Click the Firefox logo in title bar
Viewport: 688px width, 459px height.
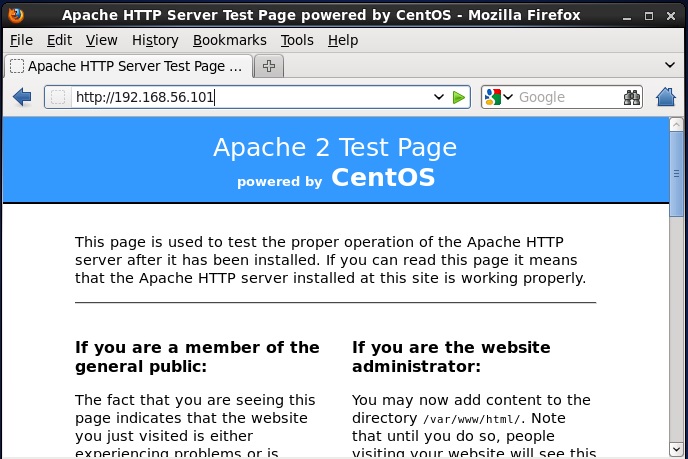click(x=15, y=15)
